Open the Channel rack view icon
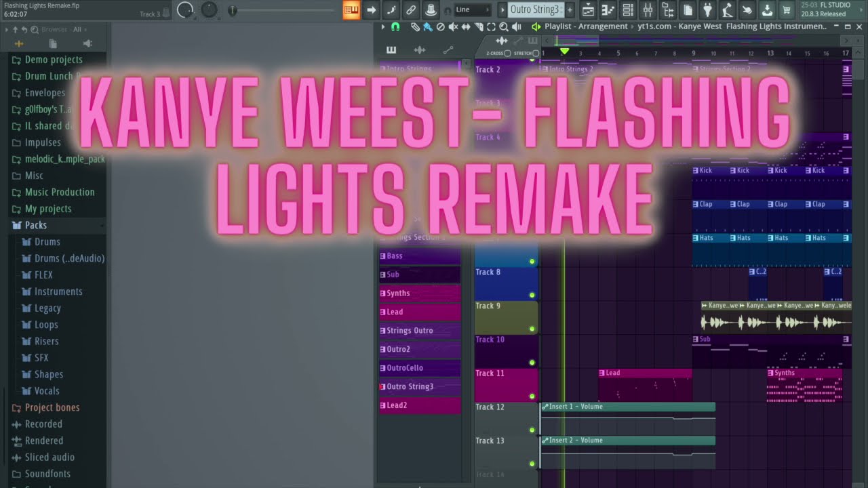Image resolution: width=868 pixels, height=488 pixels. tap(628, 9)
